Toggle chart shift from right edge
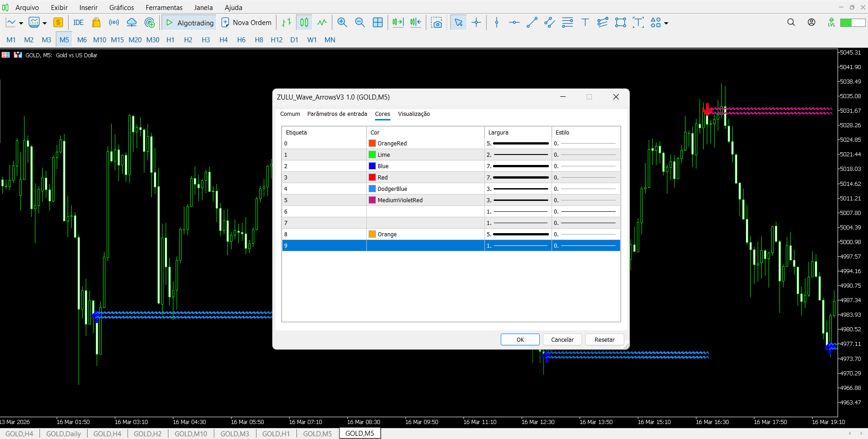This screenshot has height=439, width=868. coord(414,22)
